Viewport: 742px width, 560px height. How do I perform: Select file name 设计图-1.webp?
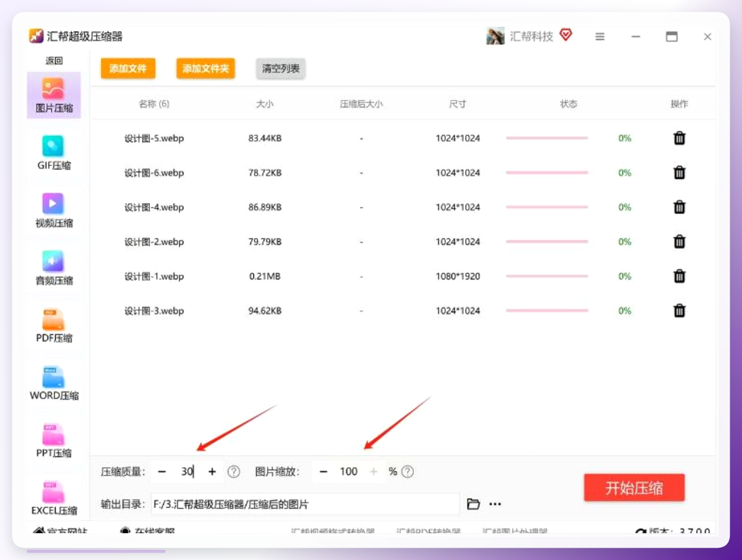pos(154,276)
